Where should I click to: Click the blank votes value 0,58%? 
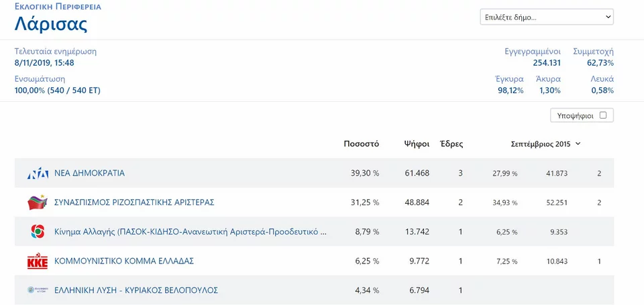(602, 90)
